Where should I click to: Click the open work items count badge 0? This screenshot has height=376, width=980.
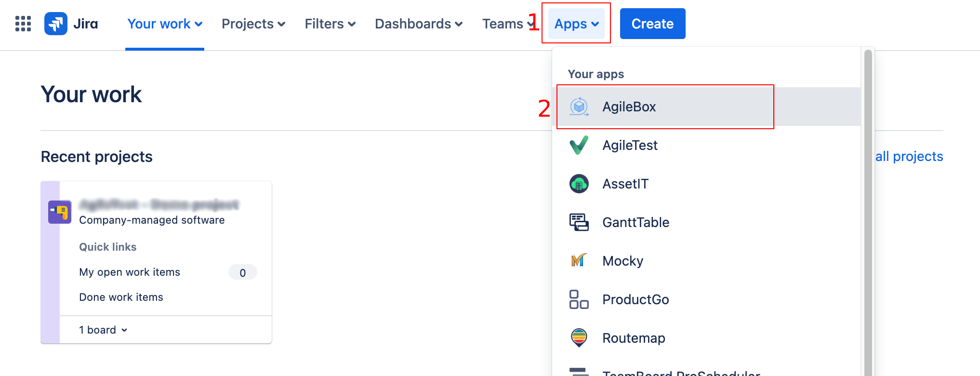[x=243, y=272]
